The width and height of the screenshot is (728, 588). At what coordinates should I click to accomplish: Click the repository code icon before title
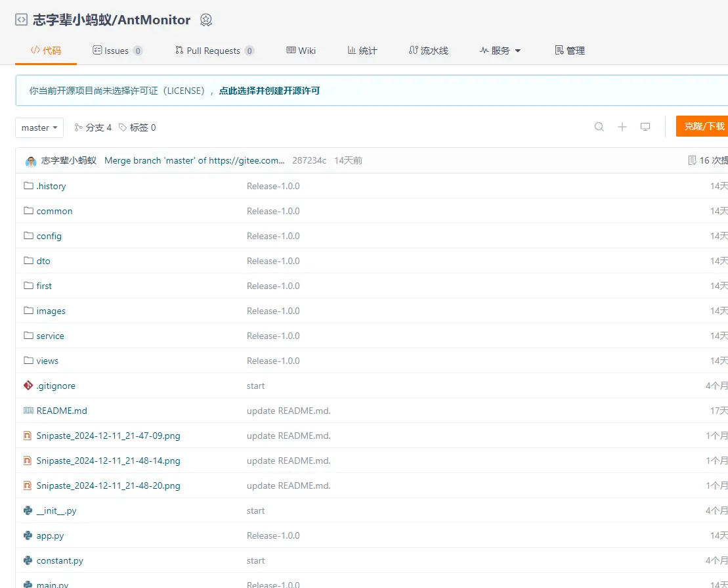point(22,20)
